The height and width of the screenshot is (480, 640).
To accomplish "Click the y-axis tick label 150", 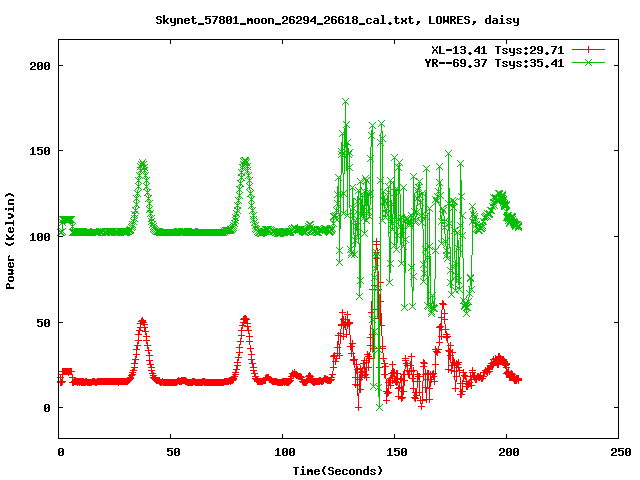I will [40, 151].
